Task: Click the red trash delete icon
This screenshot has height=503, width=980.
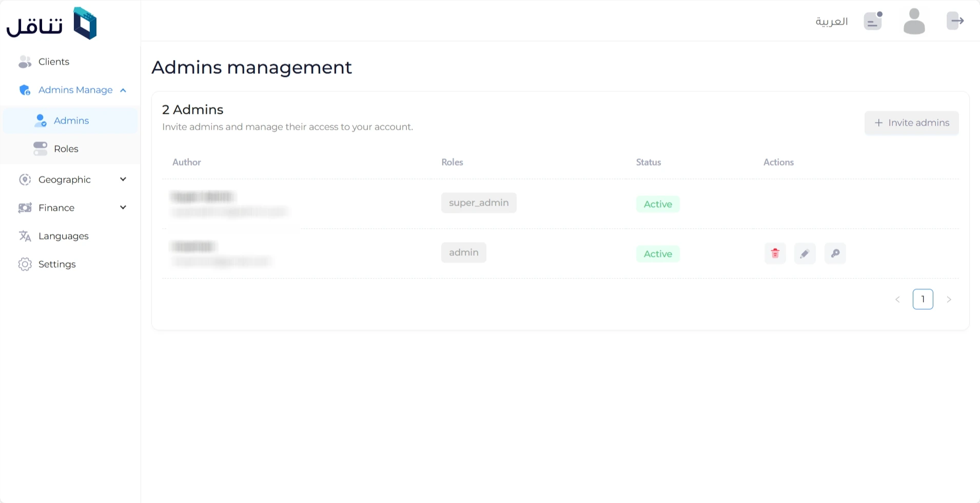Action: pyautogui.click(x=775, y=253)
